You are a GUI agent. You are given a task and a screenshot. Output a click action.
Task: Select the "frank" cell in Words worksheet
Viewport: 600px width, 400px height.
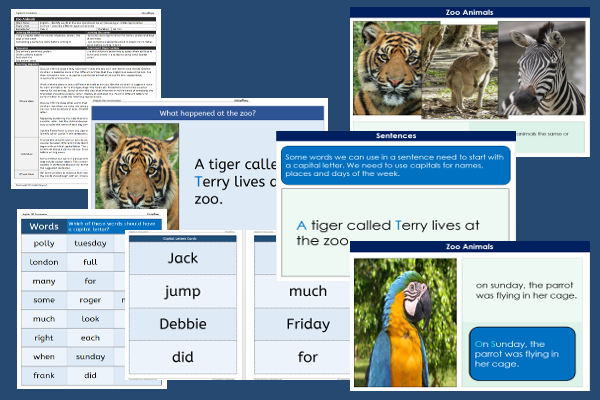(44, 376)
